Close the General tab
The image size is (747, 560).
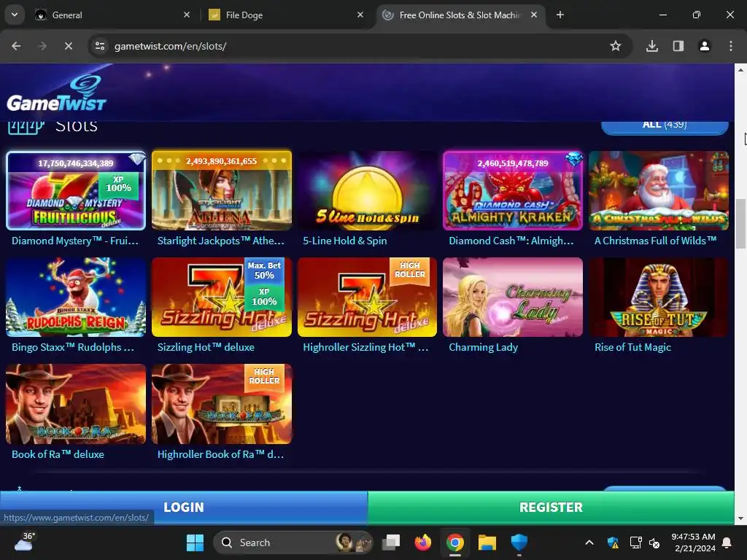187,15
